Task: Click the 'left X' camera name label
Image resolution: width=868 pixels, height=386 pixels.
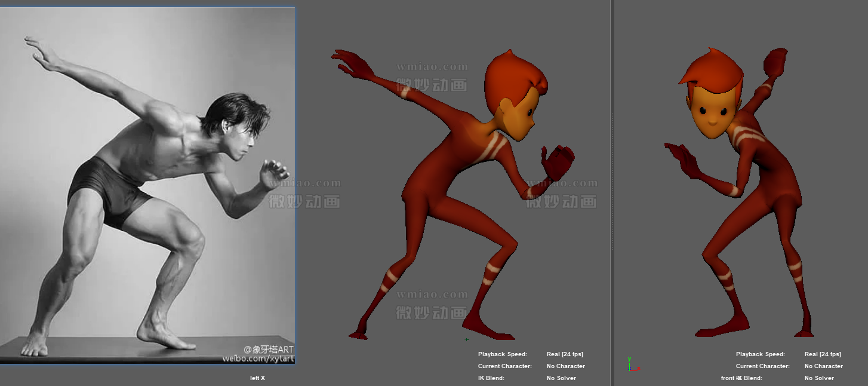Action: click(x=257, y=378)
